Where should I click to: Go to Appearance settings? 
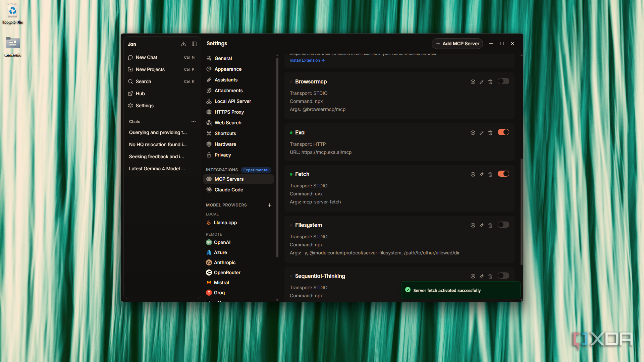click(x=238, y=69)
